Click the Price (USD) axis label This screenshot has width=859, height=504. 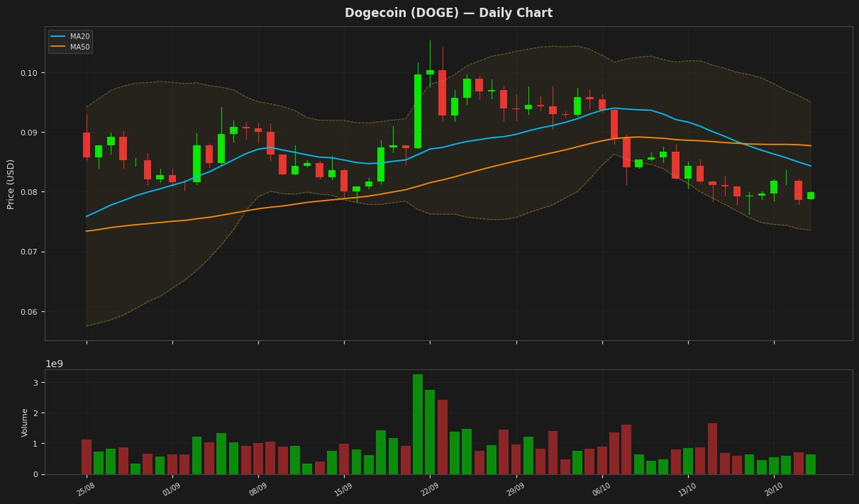(x=11, y=184)
